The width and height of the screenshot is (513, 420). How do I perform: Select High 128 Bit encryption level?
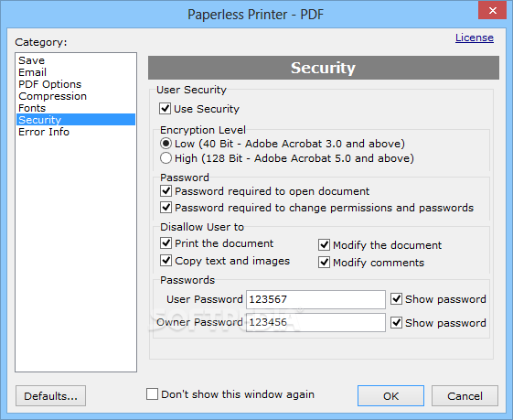coord(166,158)
